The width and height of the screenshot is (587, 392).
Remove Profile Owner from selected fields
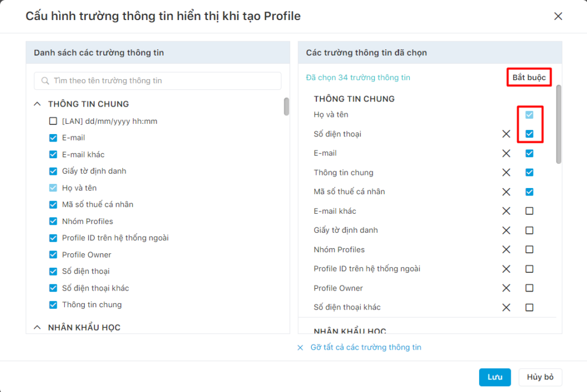[506, 288]
